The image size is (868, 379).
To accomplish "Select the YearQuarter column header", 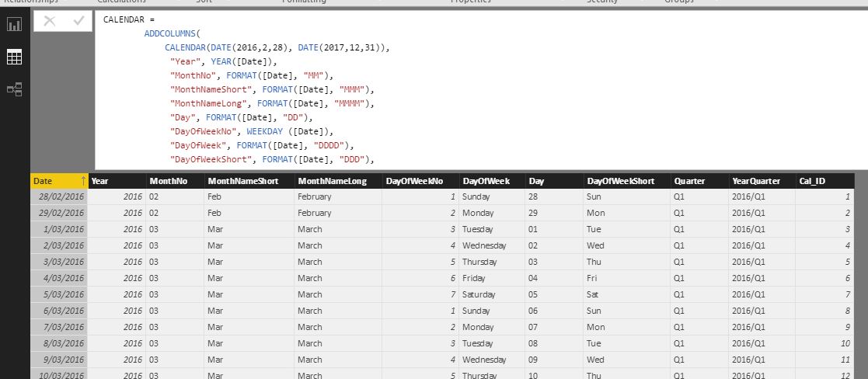I will tap(762, 181).
